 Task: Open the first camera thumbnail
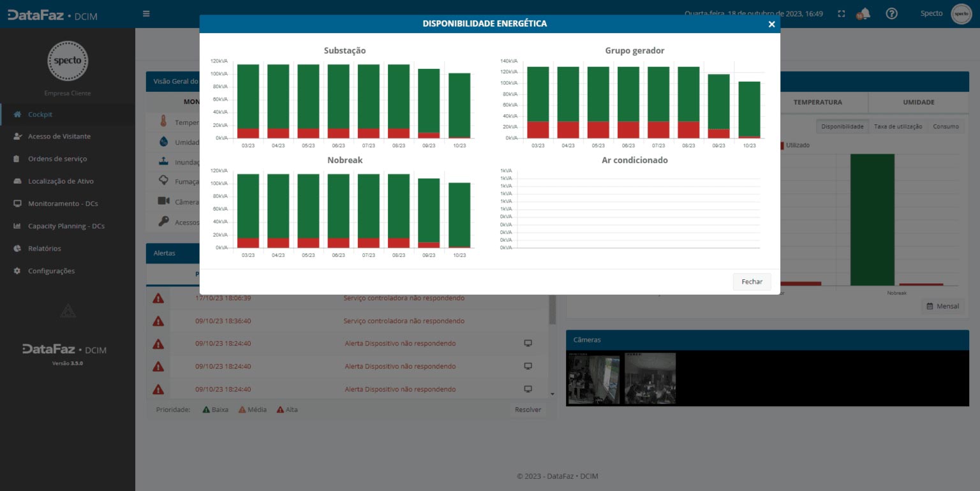pos(593,379)
